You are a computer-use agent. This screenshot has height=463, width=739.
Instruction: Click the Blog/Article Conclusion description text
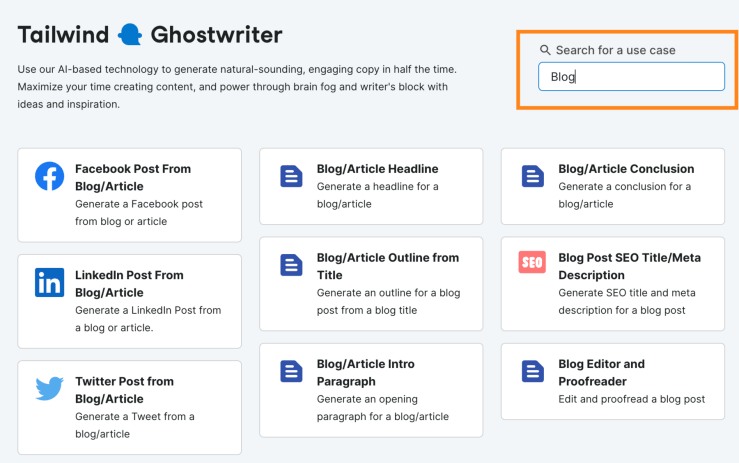tap(624, 195)
